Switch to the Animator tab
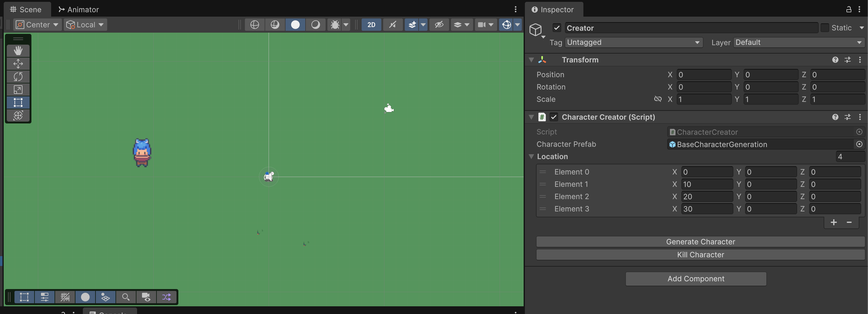 click(79, 10)
